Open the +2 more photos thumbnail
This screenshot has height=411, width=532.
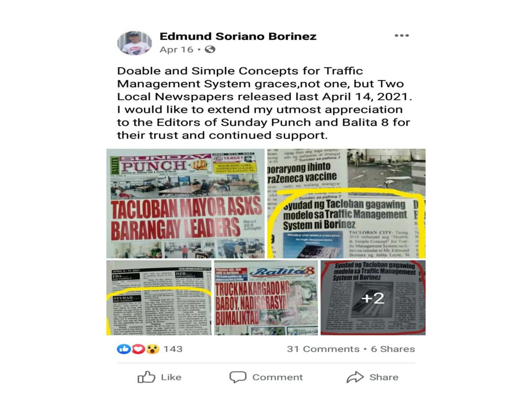tap(373, 298)
